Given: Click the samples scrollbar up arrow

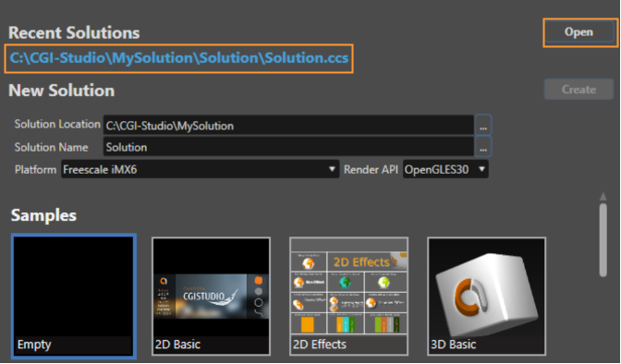Looking at the screenshot, I should [x=603, y=196].
